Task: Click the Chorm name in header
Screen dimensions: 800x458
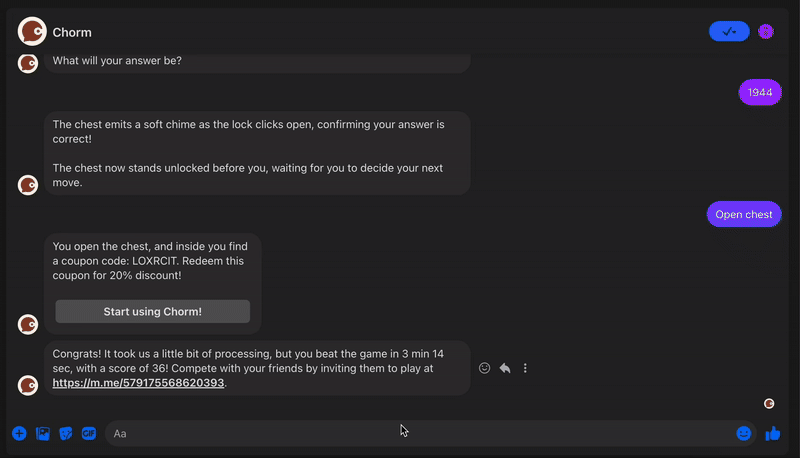Action: click(x=72, y=32)
